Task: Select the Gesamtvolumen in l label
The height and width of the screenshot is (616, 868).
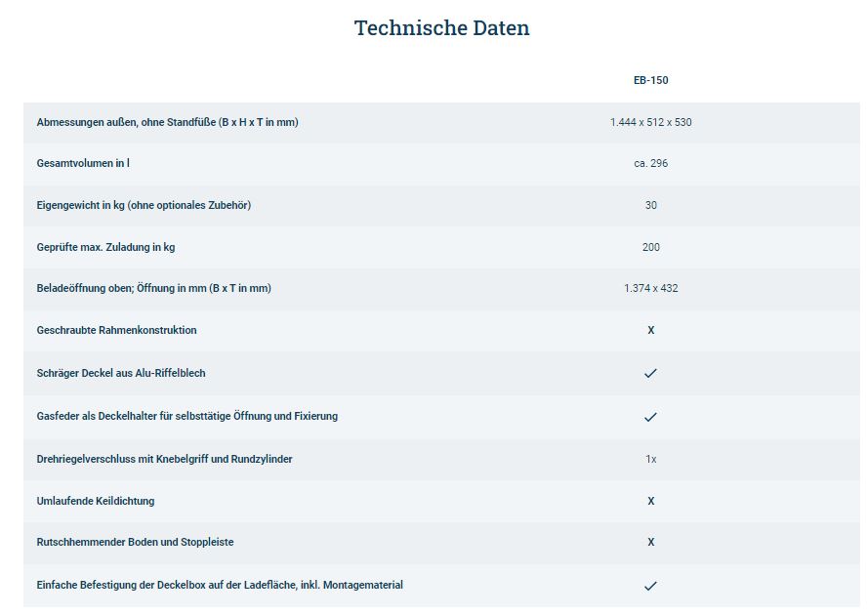Action: pyautogui.click(x=83, y=163)
